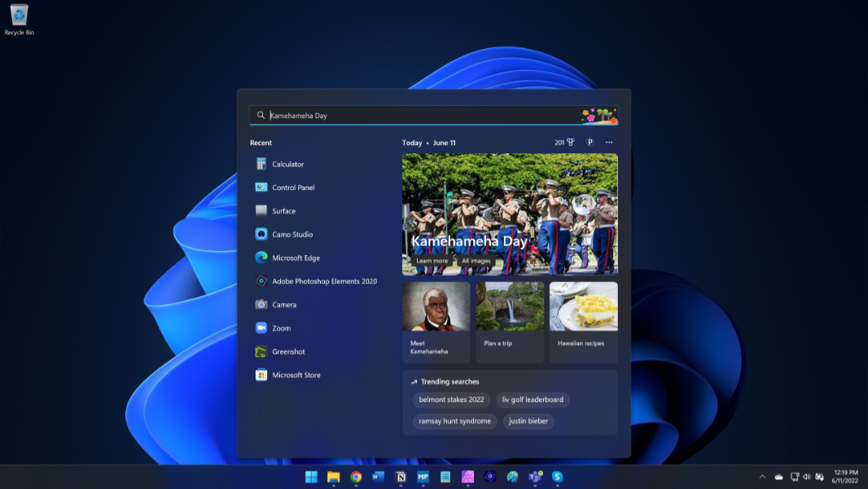Click the Google Chrome taskbar icon
The height and width of the screenshot is (489, 868).
click(x=356, y=477)
